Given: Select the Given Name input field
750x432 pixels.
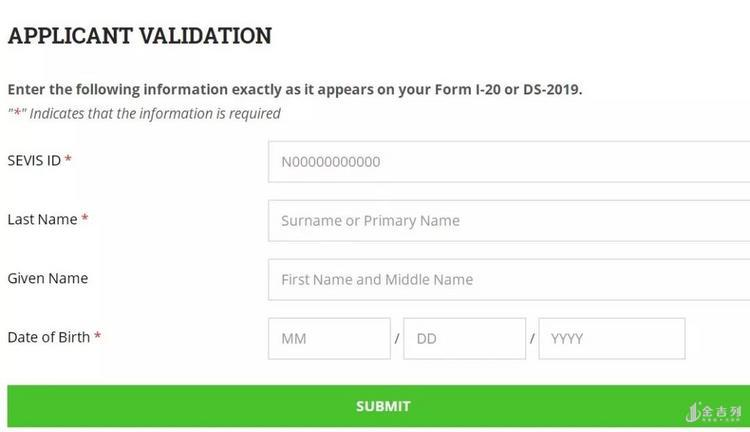Looking at the screenshot, I should click(508, 280).
